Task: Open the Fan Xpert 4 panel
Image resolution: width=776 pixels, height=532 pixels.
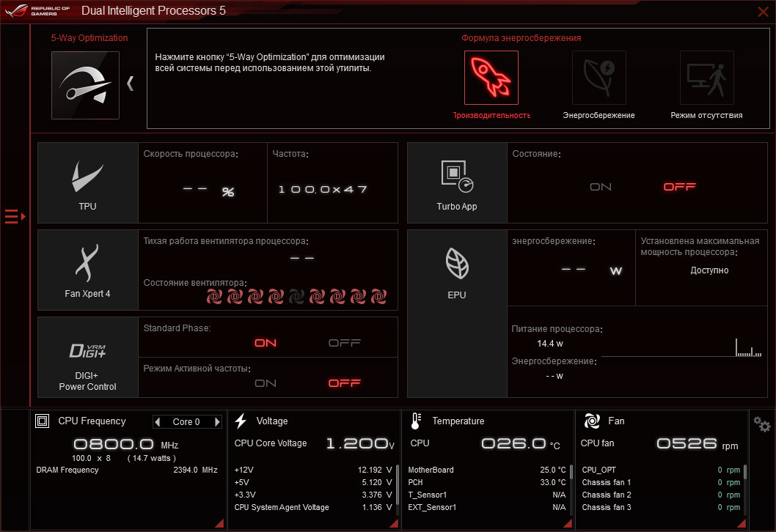Action: [x=87, y=270]
